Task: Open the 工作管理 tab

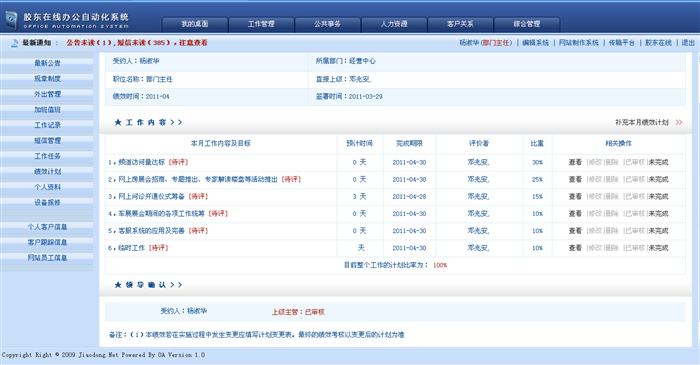Action: tap(261, 24)
